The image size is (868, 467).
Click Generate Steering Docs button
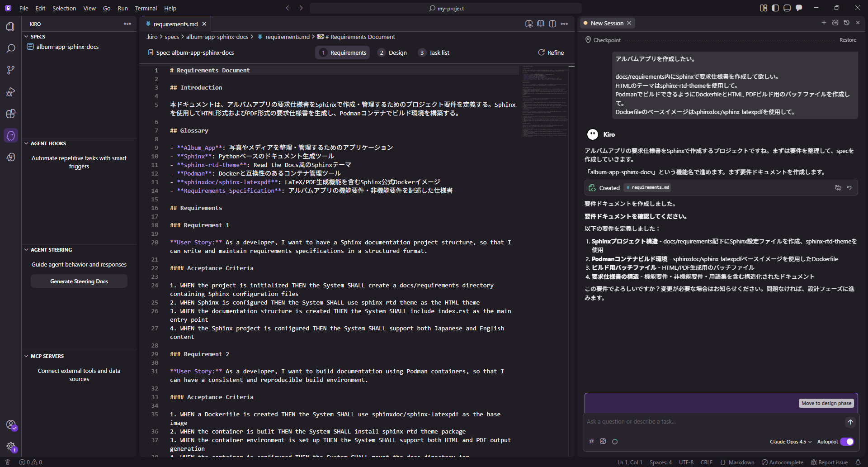[x=79, y=281]
